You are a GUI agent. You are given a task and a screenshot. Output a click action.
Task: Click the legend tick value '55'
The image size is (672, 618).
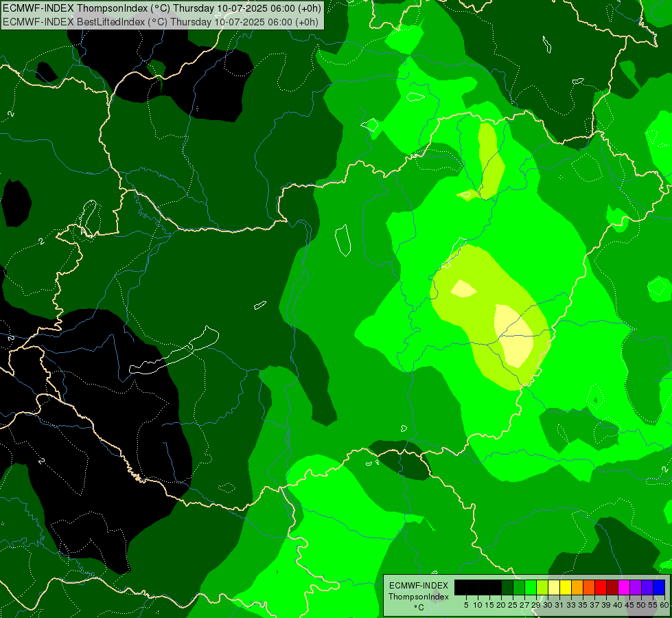(x=653, y=605)
